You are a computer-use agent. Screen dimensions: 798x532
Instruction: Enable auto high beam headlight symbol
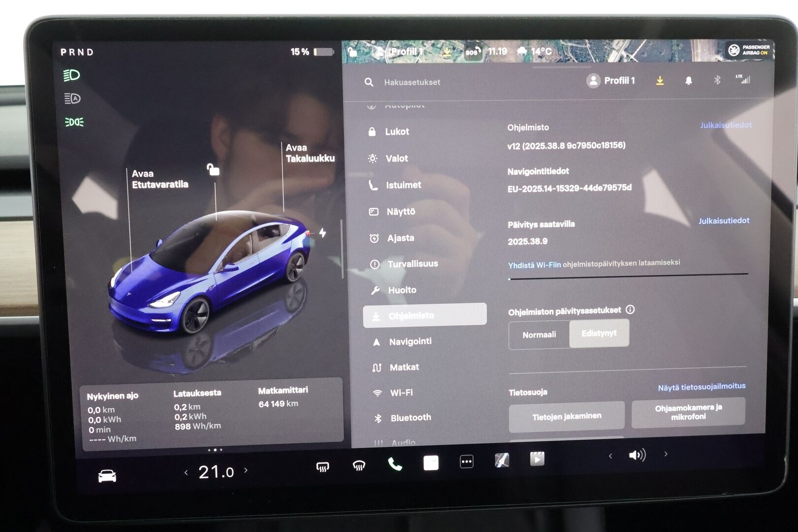pos(72,97)
